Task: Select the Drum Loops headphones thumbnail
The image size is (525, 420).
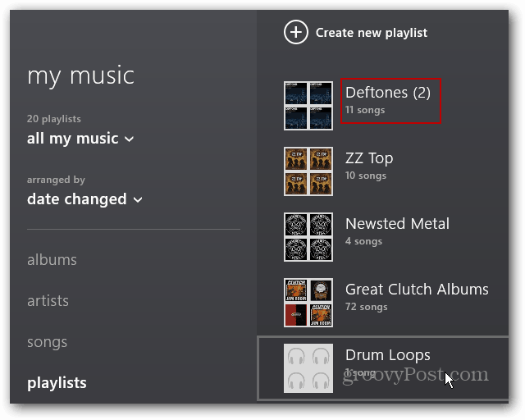Action: click(x=308, y=368)
